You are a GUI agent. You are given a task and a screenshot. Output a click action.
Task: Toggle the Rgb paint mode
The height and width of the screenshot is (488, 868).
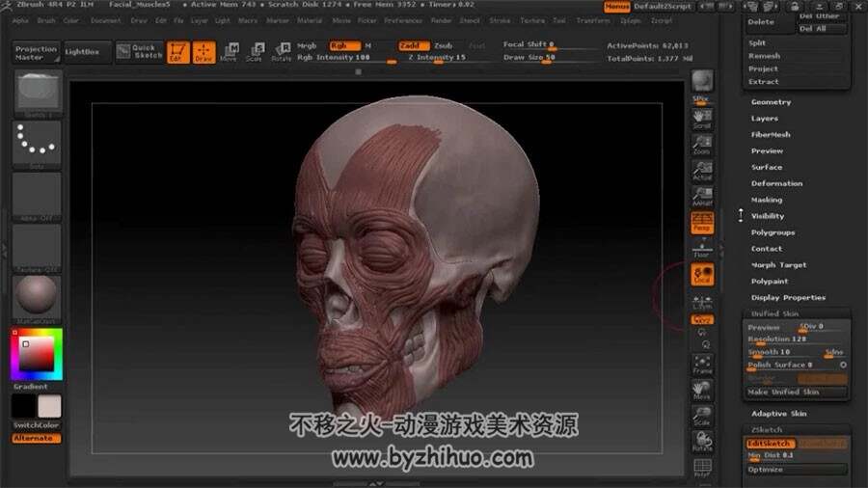click(344, 45)
